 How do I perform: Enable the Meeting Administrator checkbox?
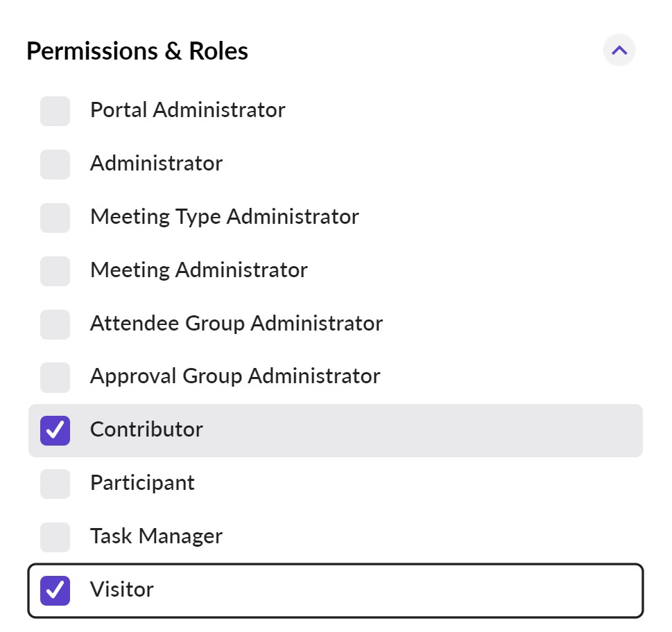(x=55, y=271)
